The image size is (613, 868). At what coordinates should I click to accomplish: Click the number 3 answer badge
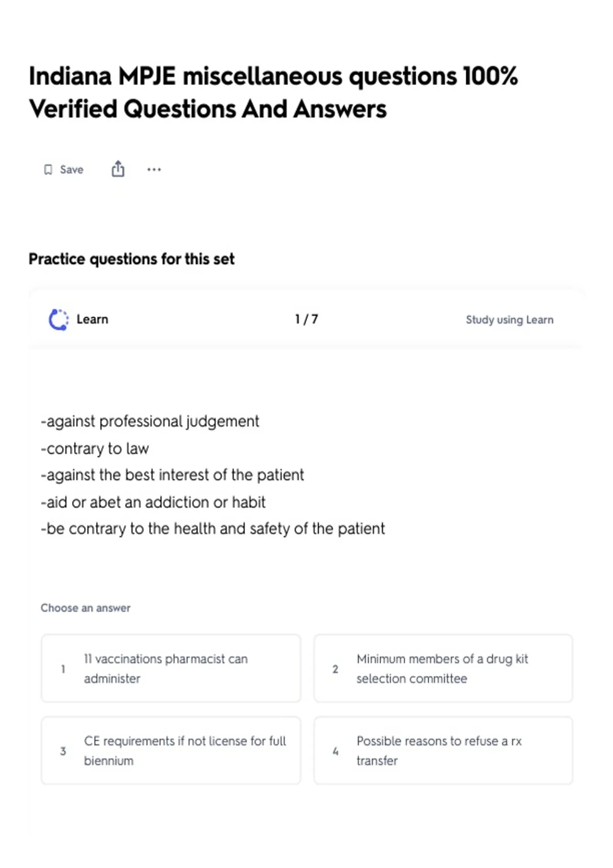[x=63, y=751]
